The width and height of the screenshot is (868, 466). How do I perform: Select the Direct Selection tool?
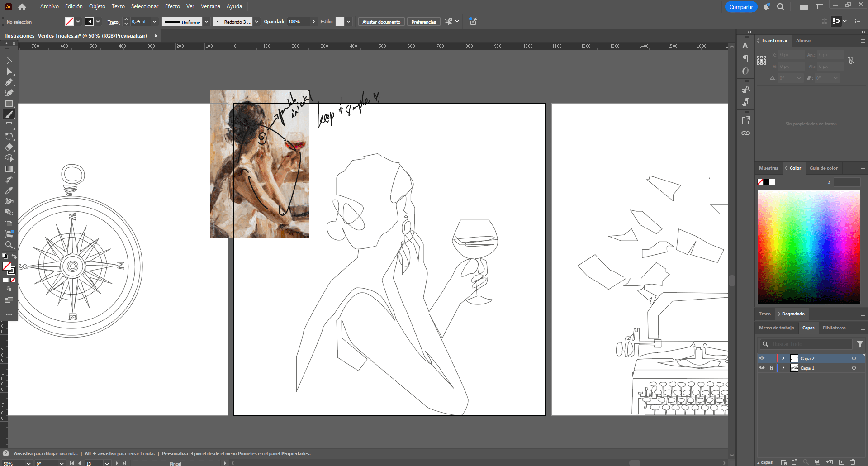(x=9, y=71)
